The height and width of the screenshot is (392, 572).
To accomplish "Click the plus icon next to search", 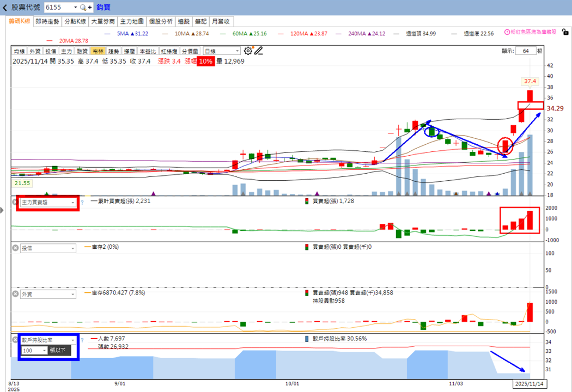I will point(90,7).
